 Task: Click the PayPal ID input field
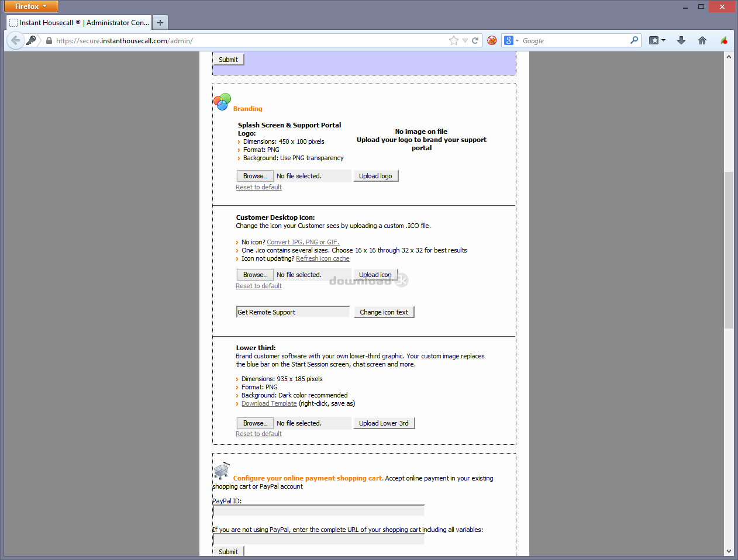(x=319, y=510)
